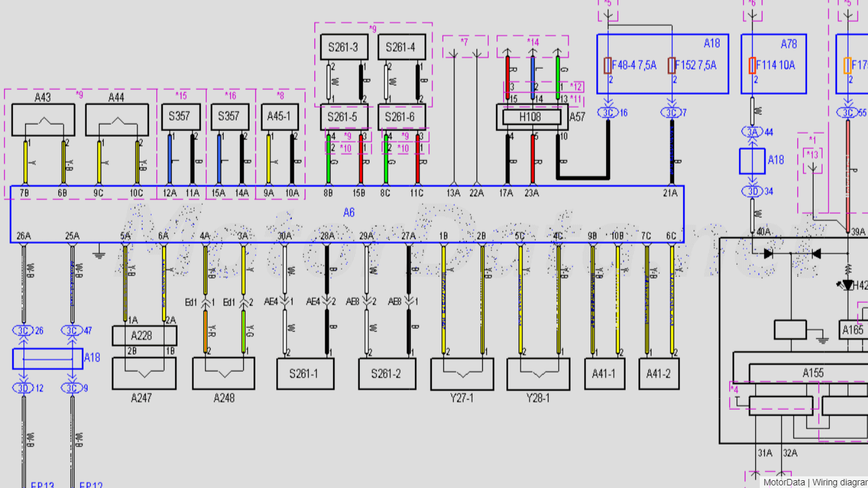The height and width of the screenshot is (488, 868).
Task: Open the MotorData wiring diagram link
Action: click(814, 482)
